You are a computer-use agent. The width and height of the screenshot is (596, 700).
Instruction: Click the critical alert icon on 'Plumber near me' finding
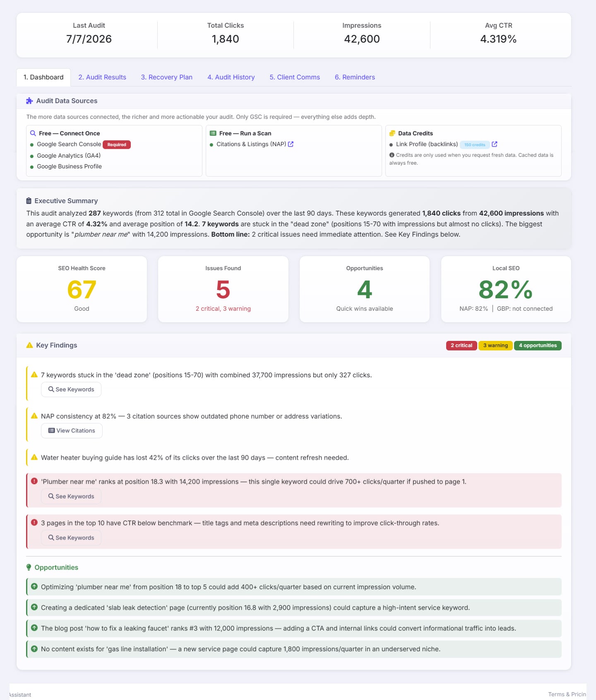pos(34,481)
